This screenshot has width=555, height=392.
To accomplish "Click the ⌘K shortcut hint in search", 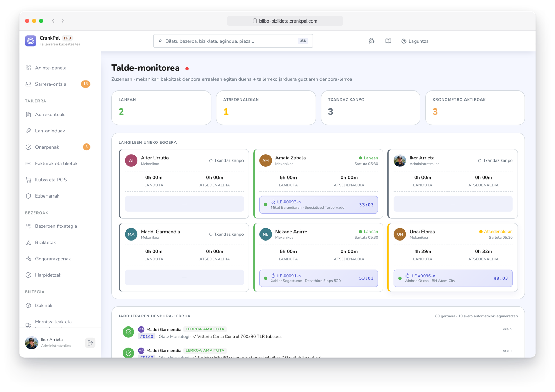I will 303,41.
